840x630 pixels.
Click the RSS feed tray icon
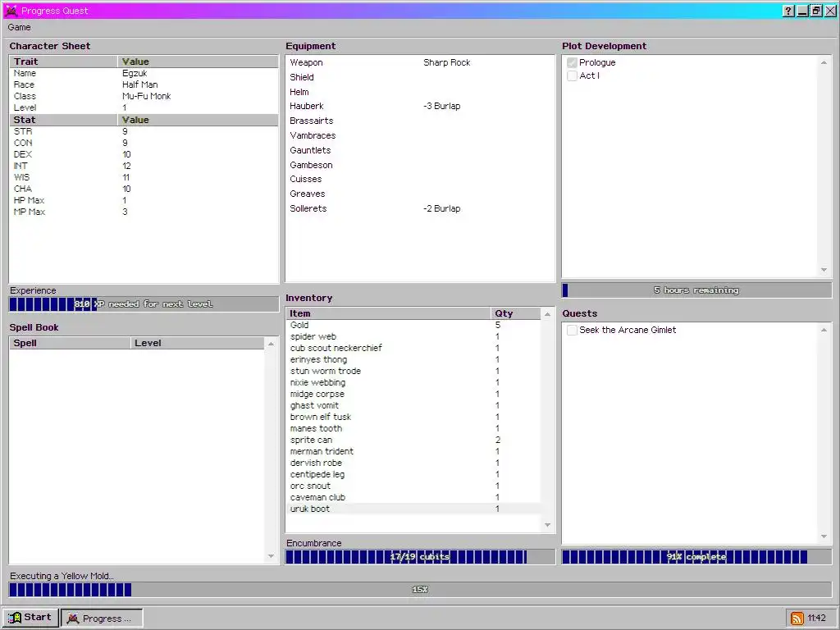(x=797, y=619)
